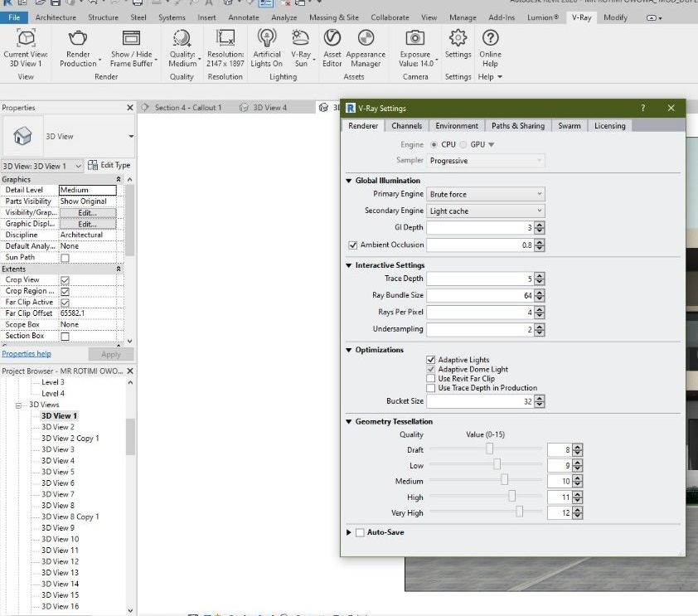Switch to the Paths & Sharing tab
The image size is (698, 616).
click(518, 126)
